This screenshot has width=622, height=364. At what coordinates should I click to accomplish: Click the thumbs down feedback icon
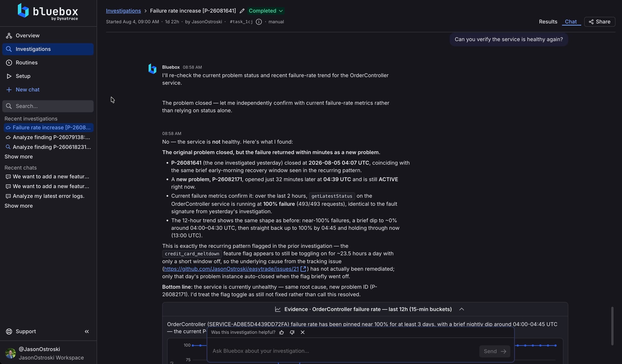[292, 332]
